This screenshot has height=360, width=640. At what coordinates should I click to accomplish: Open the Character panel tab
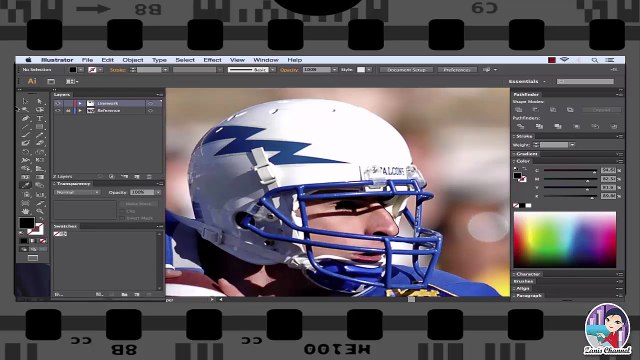pyautogui.click(x=528, y=274)
